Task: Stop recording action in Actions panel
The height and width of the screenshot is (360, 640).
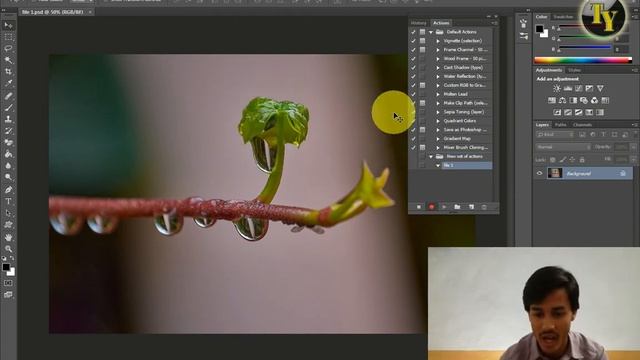Action: [x=419, y=207]
